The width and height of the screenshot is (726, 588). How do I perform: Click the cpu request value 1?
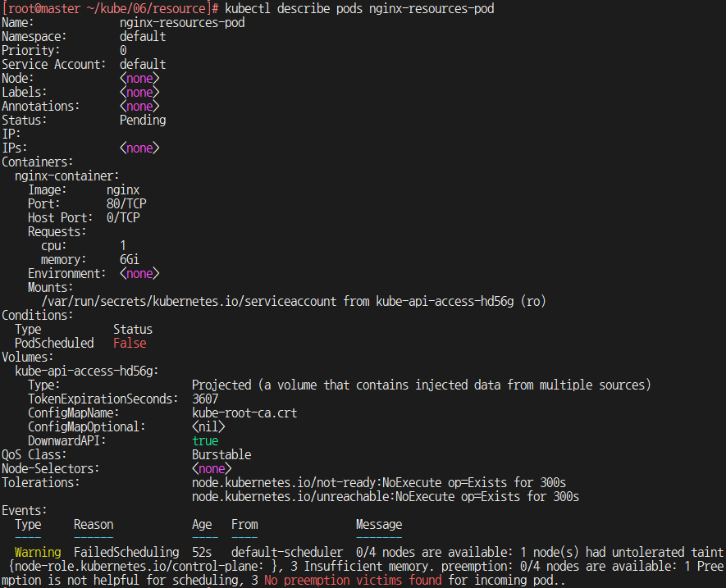123,245
